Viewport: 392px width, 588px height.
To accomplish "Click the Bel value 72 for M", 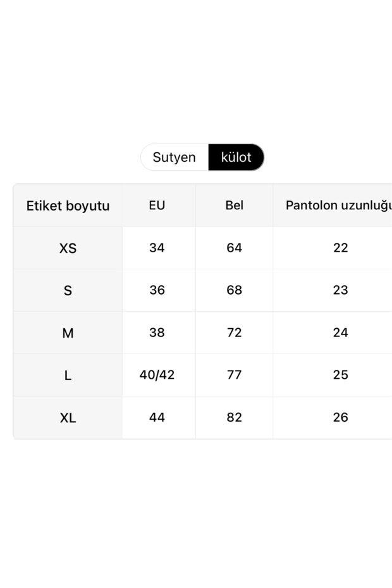I will coord(234,333).
